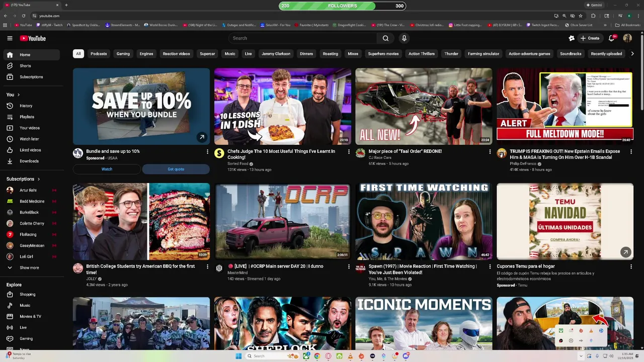Click the Watch button on USAA ad
Screen dimensions: 644x362
107,169
